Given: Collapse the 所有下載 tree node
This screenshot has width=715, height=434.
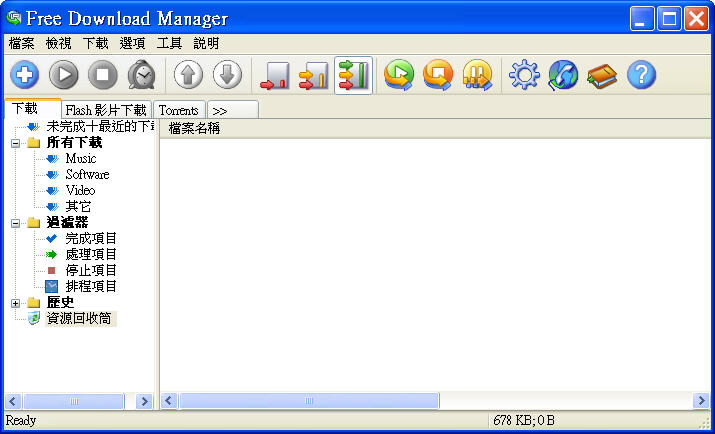Looking at the screenshot, I should (x=16, y=143).
